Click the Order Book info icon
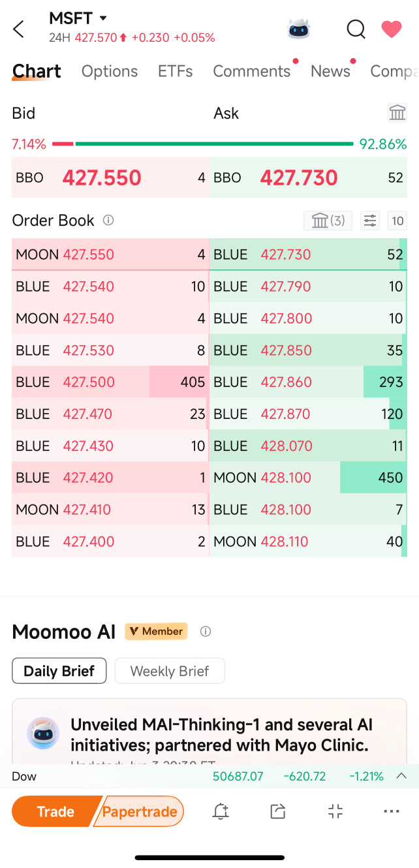The height and width of the screenshot is (868, 419). [108, 221]
